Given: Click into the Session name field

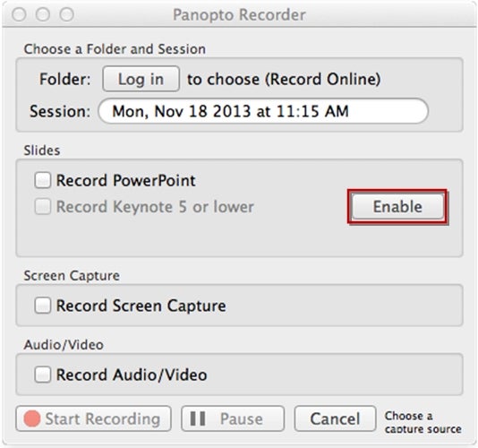Looking at the screenshot, I should 263,111.
